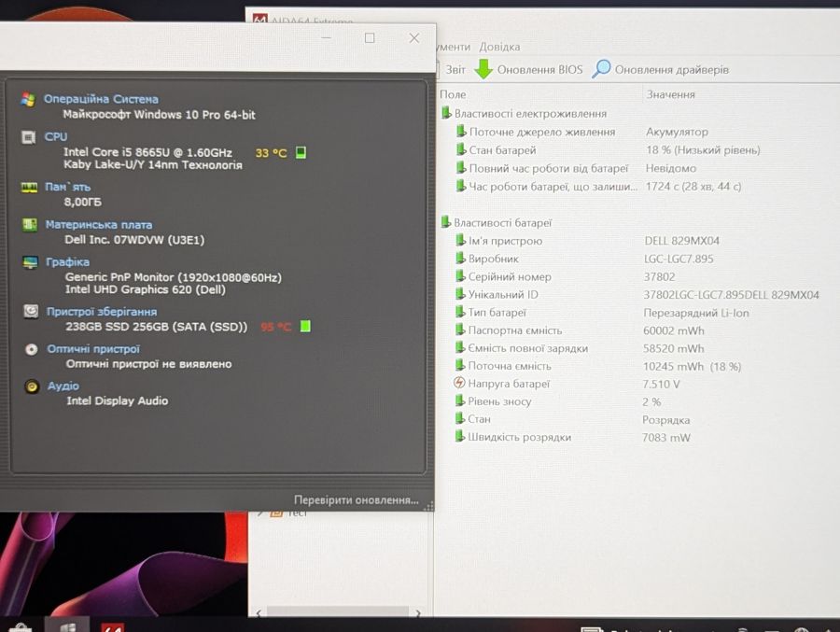840x632 pixels.
Task: Select the value 60002 mWh
Action: click(673, 330)
